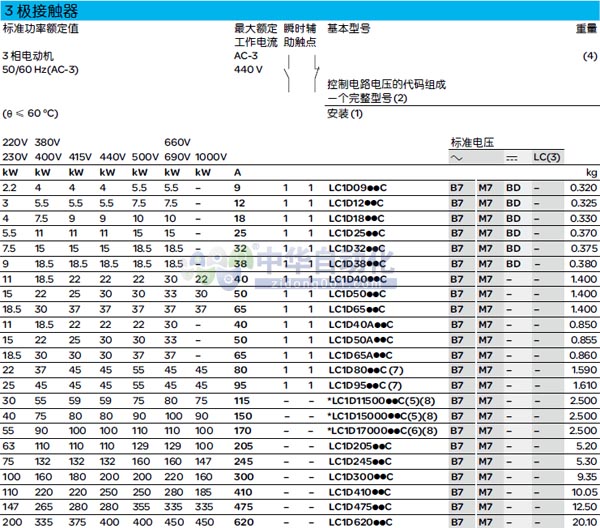Click the weight value 12.50
The image size is (600, 528).
coord(585,507)
